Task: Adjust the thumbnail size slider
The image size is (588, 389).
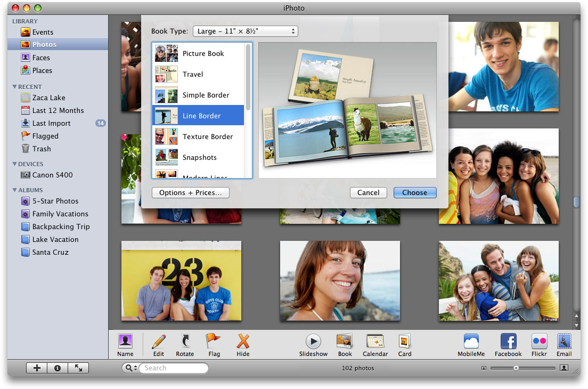Action: point(516,368)
